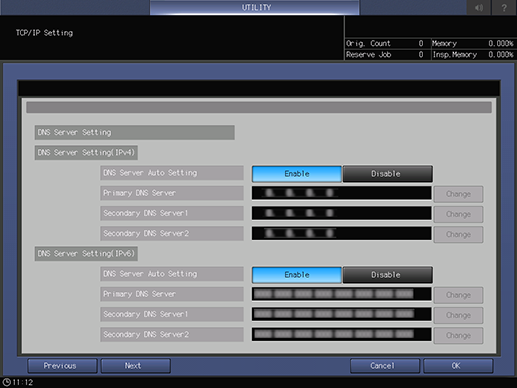Change IPv4 Primary DNS Server
The width and height of the screenshot is (517, 388).
click(x=458, y=194)
